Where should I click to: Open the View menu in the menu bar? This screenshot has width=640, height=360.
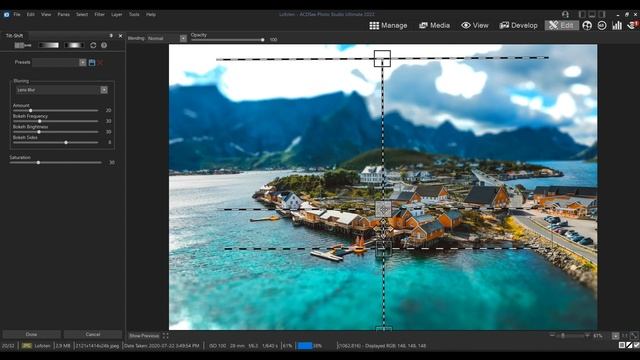coord(46,14)
